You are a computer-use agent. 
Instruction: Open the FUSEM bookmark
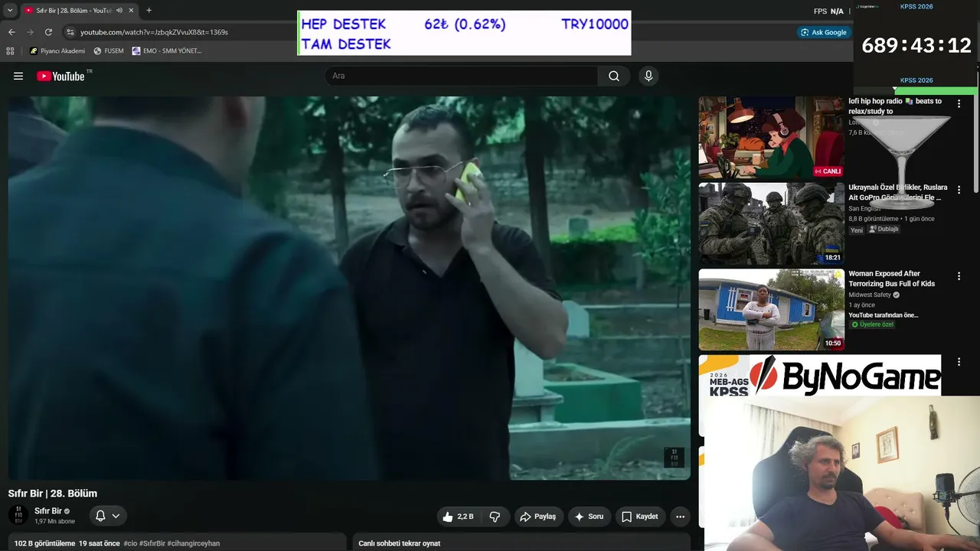(109, 51)
